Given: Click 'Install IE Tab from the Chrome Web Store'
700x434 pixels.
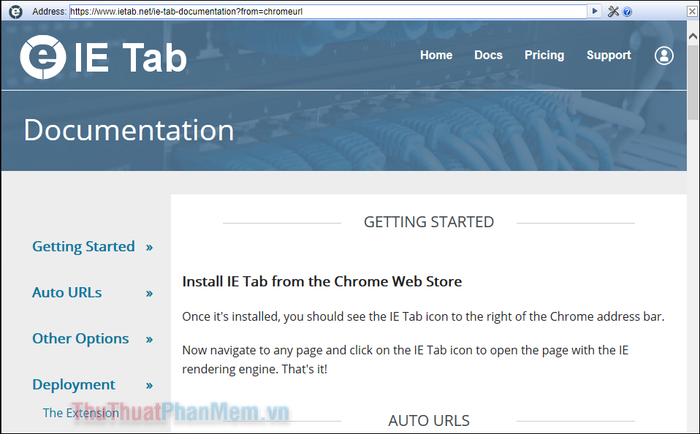Looking at the screenshot, I should click(322, 281).
